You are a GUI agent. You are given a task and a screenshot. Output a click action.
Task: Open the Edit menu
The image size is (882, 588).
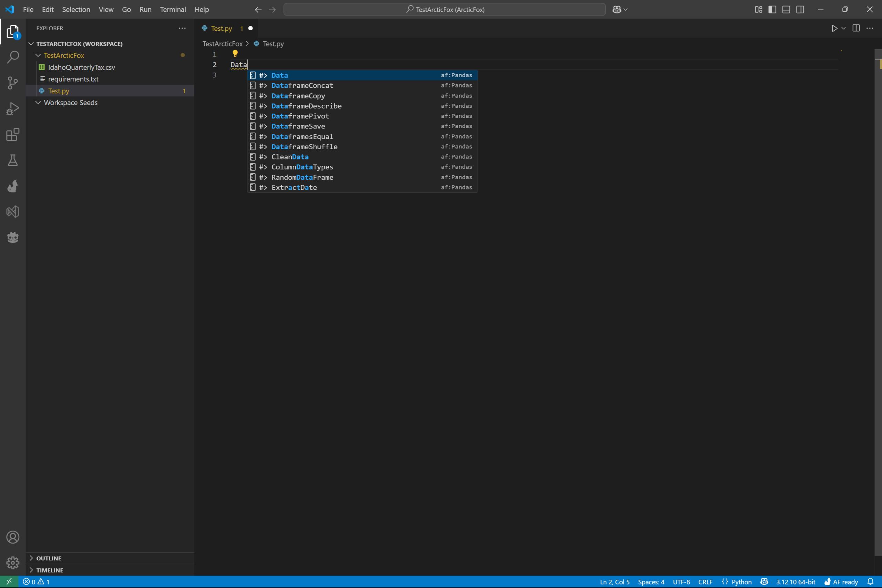(48, 10)
